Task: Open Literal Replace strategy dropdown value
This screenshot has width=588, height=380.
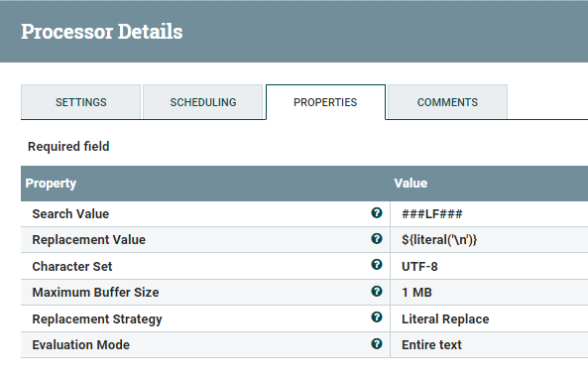Action: coord(489,318)
